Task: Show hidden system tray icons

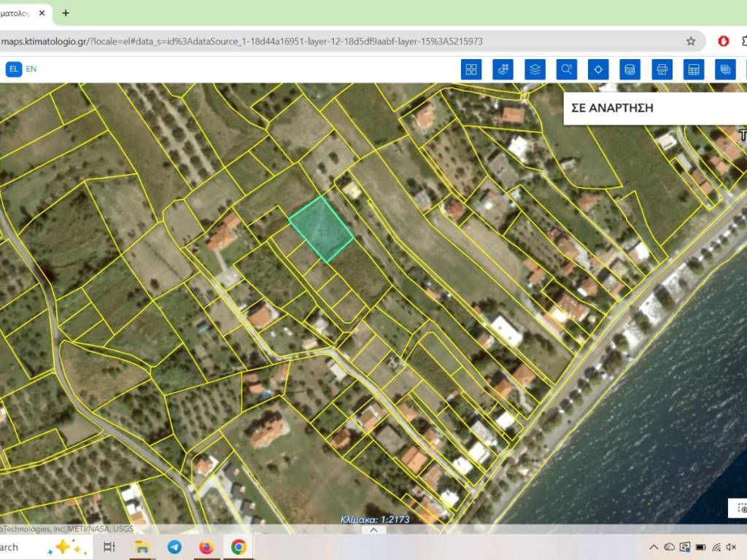Action: 653,547
